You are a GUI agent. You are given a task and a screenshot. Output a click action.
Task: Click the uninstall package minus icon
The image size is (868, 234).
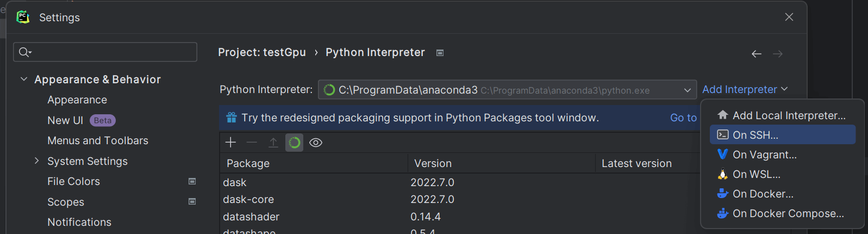(252, 143)
